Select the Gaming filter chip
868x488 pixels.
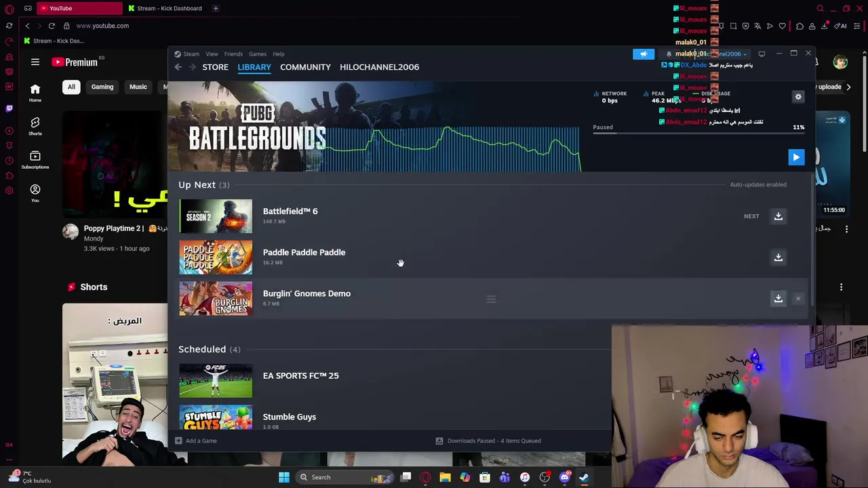102,87
